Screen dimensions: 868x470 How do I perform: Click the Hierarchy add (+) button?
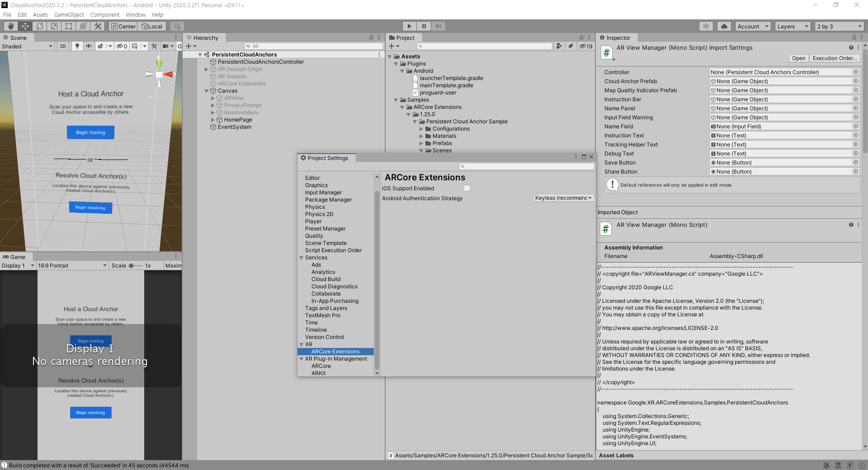pos(192,46)
